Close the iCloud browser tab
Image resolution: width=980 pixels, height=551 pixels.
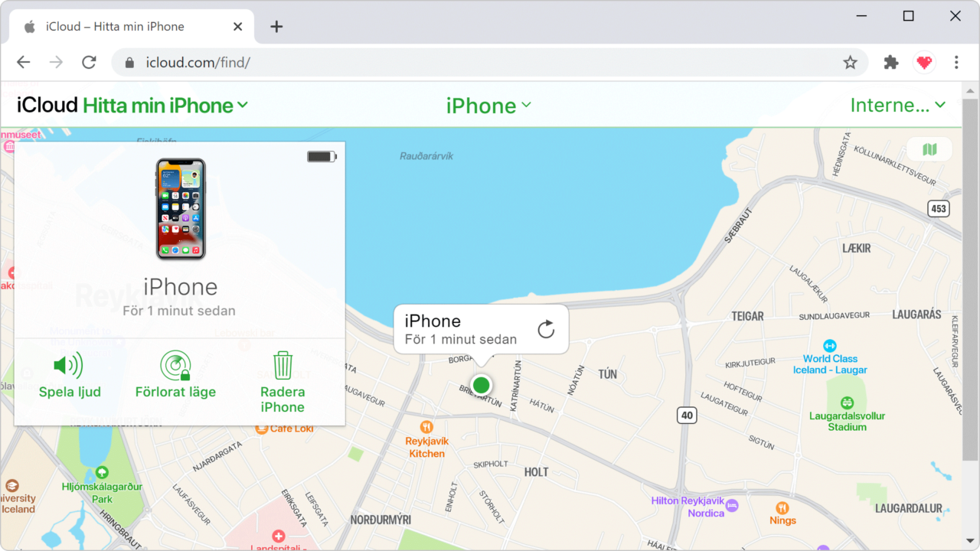point(237,27)
